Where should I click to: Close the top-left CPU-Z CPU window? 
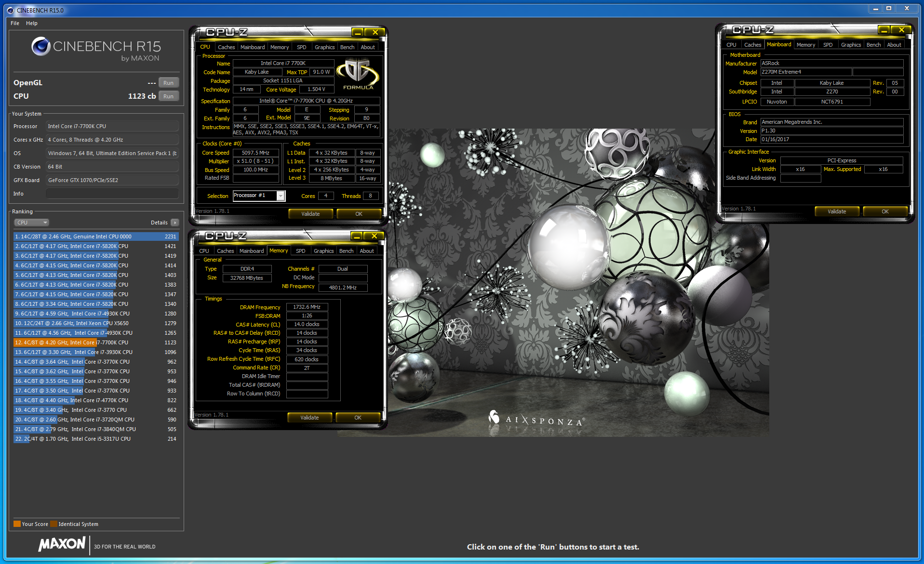click(x=375, y=32)
